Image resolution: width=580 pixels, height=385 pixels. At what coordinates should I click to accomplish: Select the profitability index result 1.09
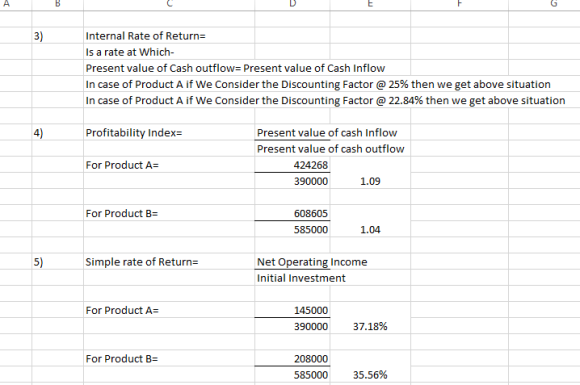click(x=370, y=181)
